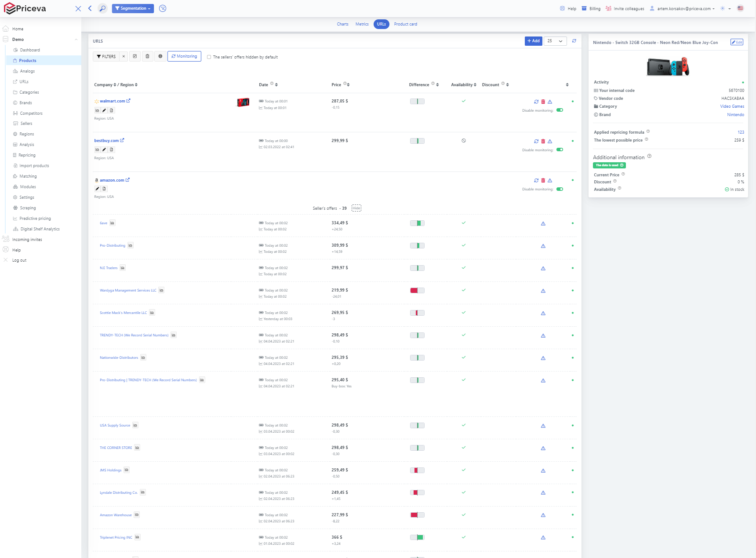The height and width of the screenshot is (558, 756).
Task: Toggle monitoring switch for walmart.com
Action: (x=560, y=110)
